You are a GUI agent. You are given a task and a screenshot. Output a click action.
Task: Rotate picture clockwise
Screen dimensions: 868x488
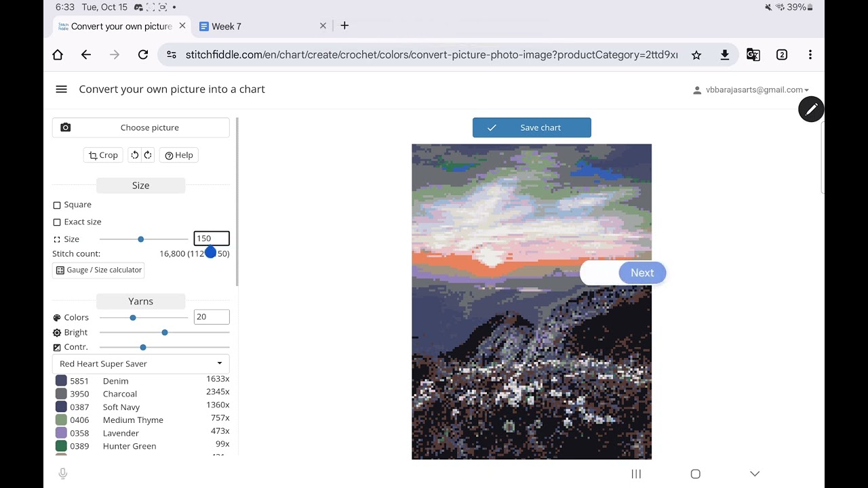click(x=148, y=155)
